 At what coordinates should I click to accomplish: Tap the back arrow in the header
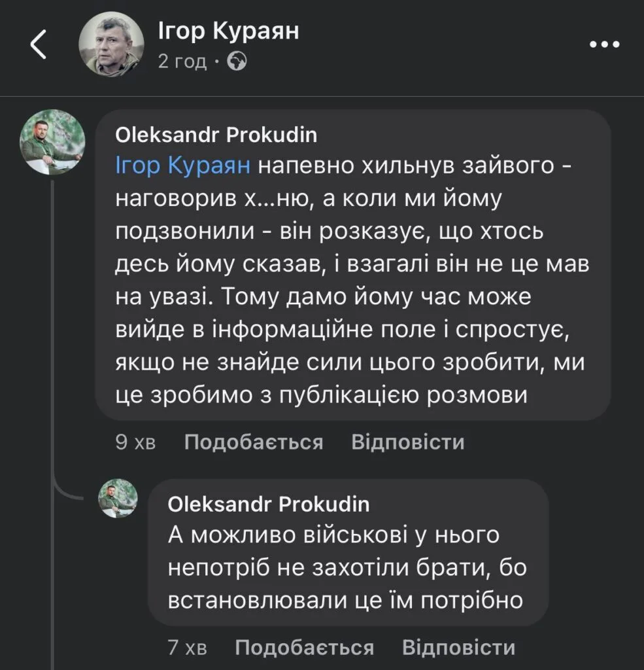click(x=39, y=45)
